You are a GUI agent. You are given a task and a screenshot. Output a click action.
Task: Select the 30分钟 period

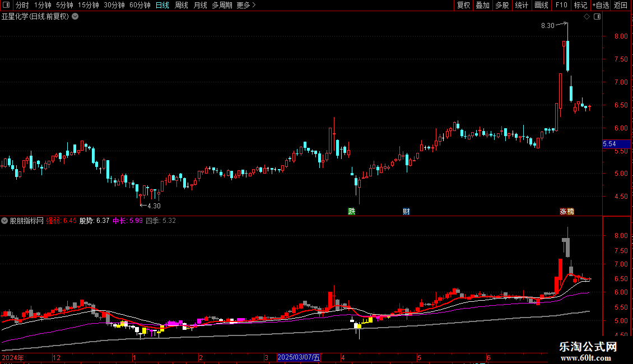pos(114,5)
